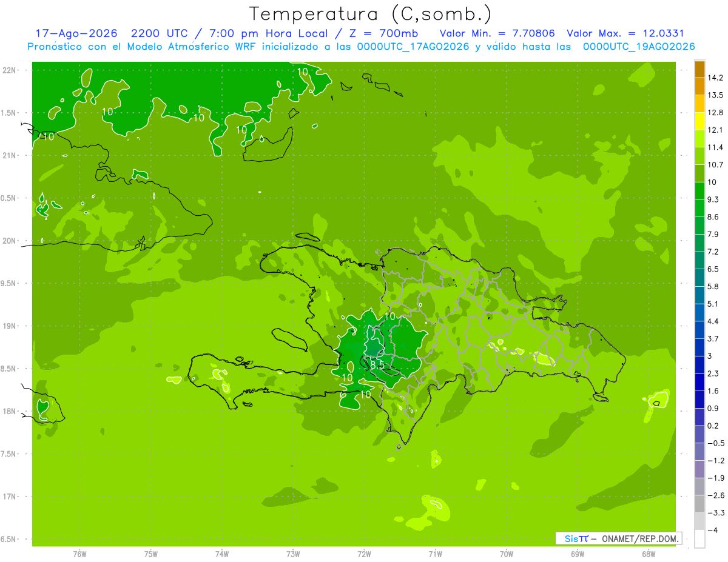This screenshot has height=562, width=728.
Task: Click the vertical temperature colorbar legend
Action: (699, 304)
